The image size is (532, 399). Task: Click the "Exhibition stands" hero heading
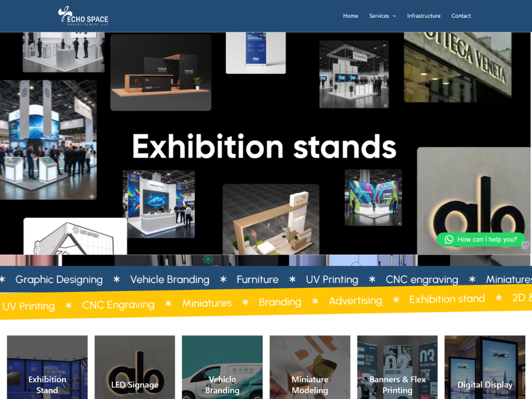pyautogui.click(x=264, y=147)
